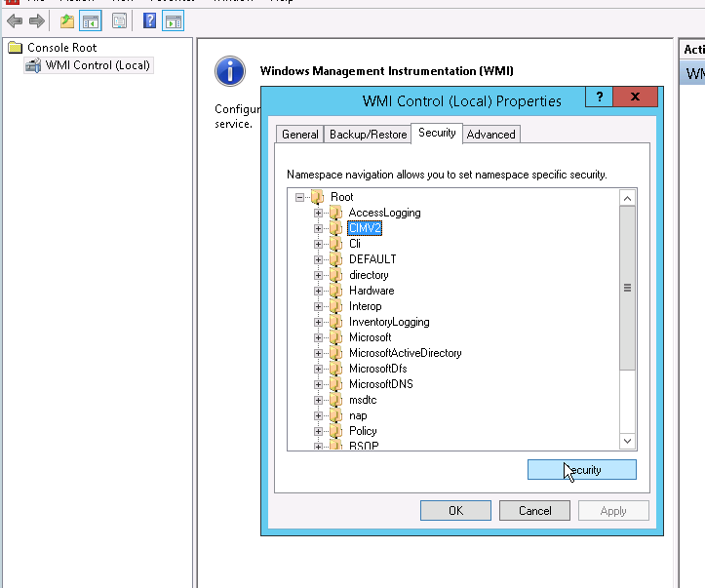Click OK in WMI Properties dialog
The image size is (705, 588).
tap(455, 511)
